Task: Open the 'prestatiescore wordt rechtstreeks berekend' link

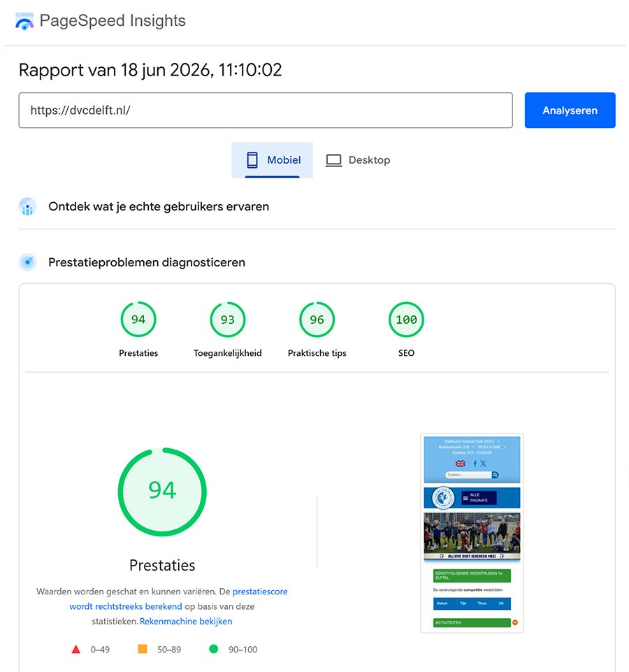Action: pyautogui.click(x=178, y=599)
